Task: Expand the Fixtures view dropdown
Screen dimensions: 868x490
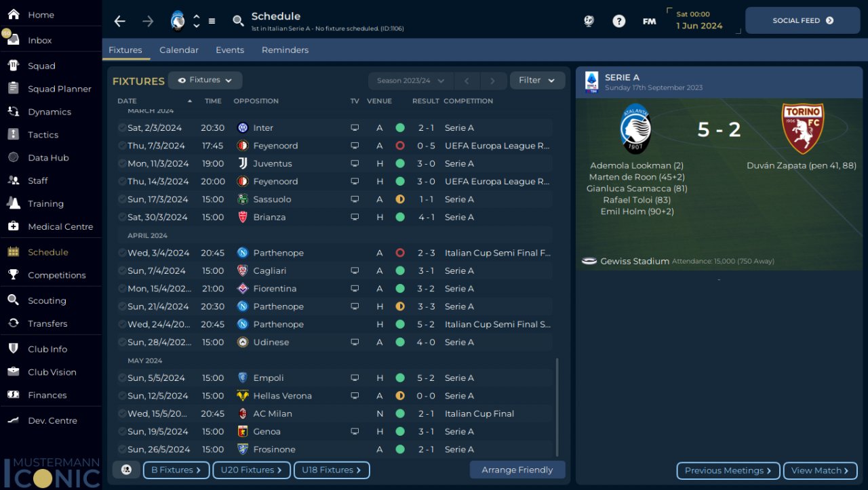Action: point(205,80)
